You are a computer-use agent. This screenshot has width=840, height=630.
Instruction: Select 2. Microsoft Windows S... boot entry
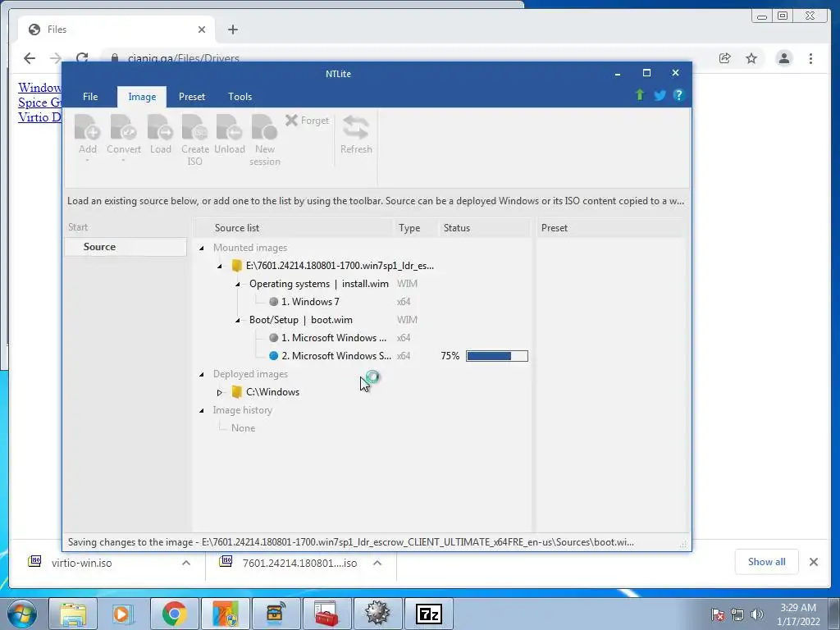tap(336, 356)
